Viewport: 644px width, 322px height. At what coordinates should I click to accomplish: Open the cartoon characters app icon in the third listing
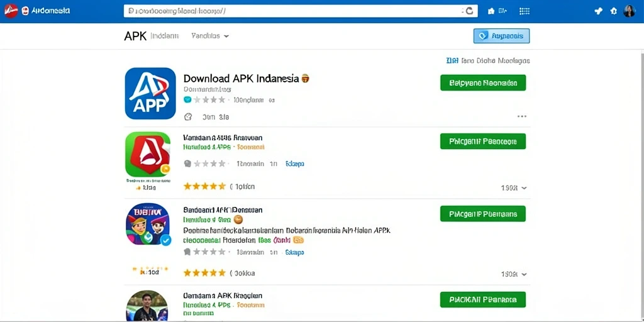[x=148, y=225]
